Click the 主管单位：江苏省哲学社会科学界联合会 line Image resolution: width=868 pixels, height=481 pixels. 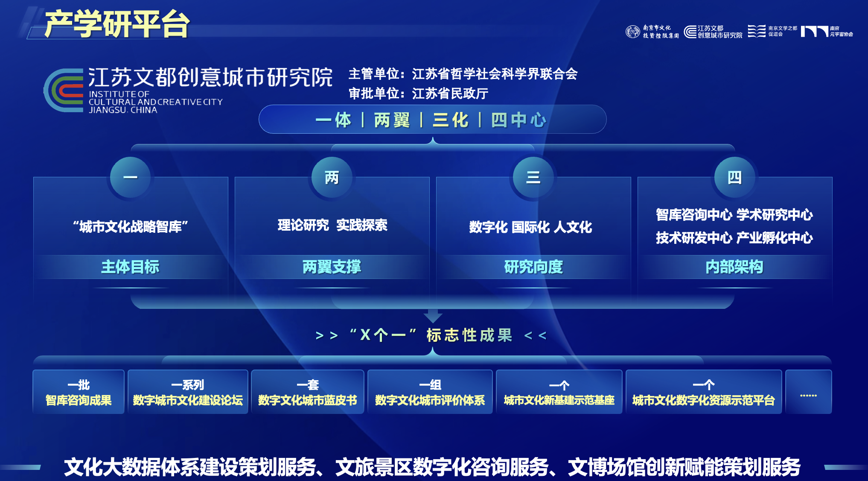coord(463,74)
